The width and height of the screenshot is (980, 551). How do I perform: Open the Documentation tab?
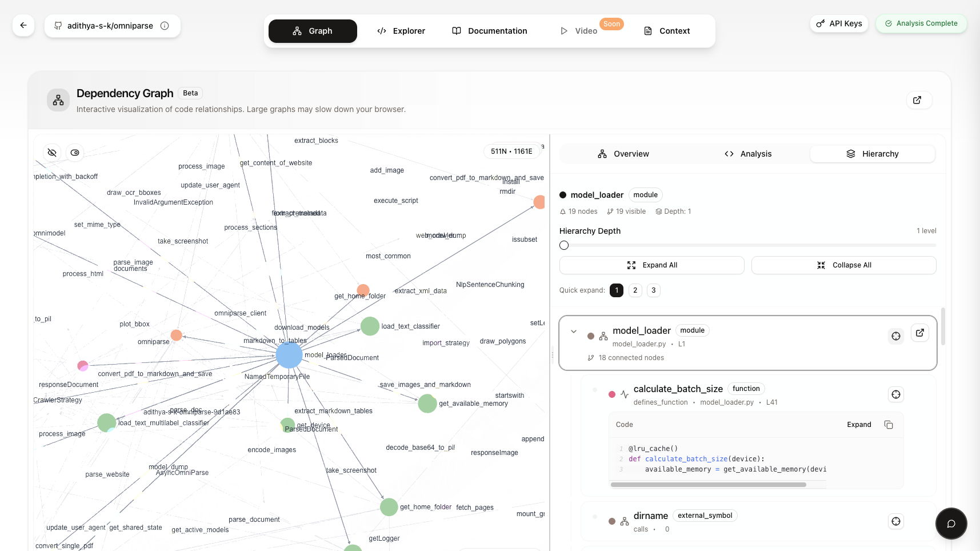tap(490, 31)
